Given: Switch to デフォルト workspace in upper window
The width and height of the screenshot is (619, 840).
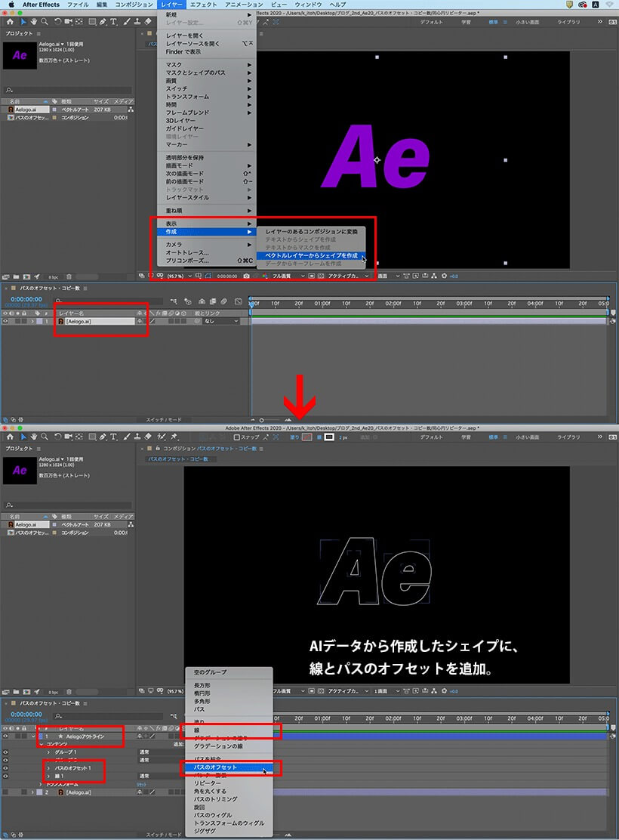Looking at the screenshot, I should coord(431,22).
